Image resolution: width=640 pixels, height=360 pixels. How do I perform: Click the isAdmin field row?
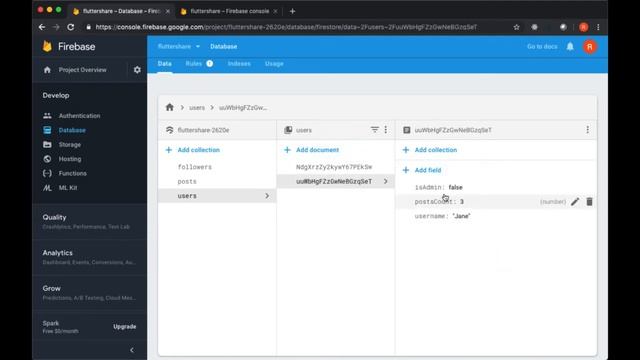pyautogui.click(x=496, y=187)
